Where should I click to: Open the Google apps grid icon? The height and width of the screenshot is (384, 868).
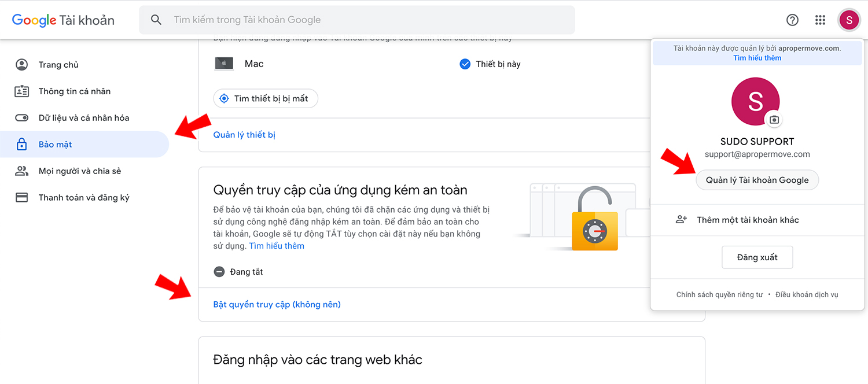pos(820,19)
